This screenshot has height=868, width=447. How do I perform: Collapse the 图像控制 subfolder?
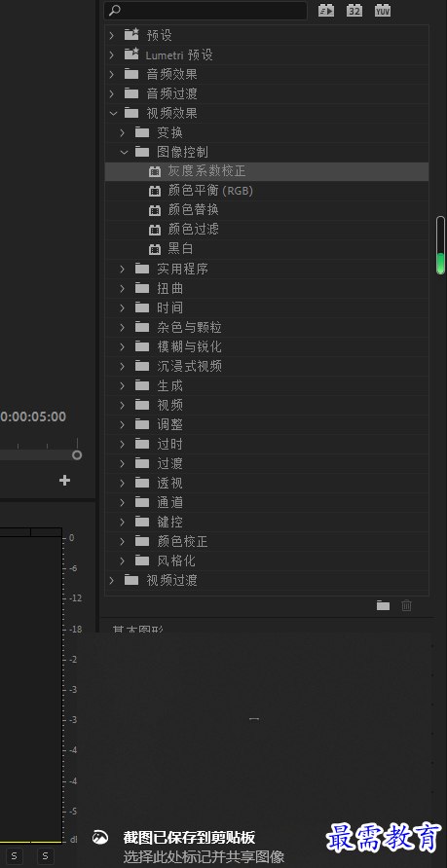click(124, 152)
